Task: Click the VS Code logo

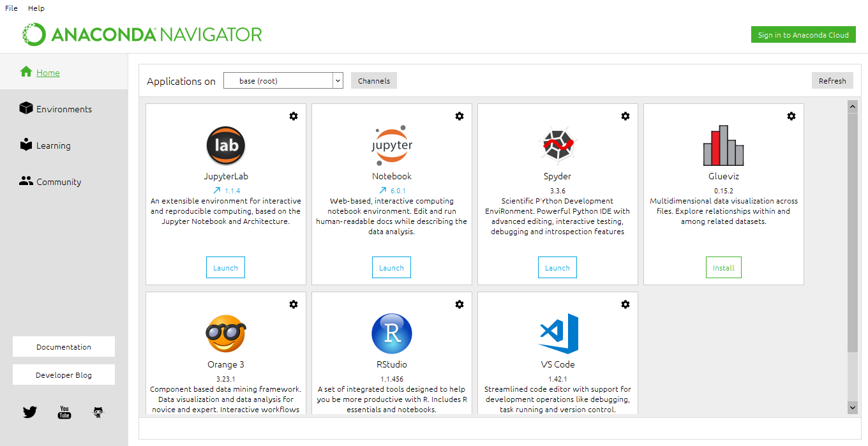Action: click(x=559, y=334)
